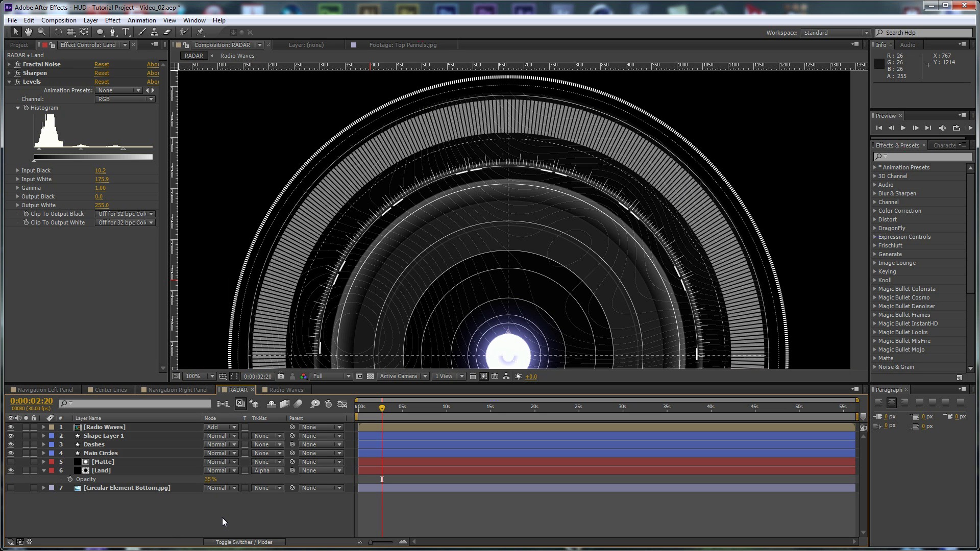Play the preview with Play button
The image size is (980, 551).
pyautogui.click(x=903, y=128)
